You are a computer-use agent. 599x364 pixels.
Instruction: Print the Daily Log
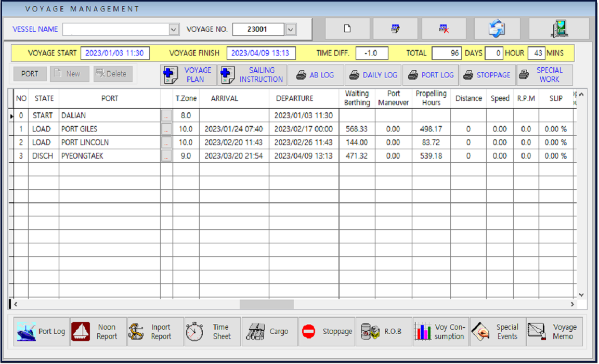(x=373, y=75)
